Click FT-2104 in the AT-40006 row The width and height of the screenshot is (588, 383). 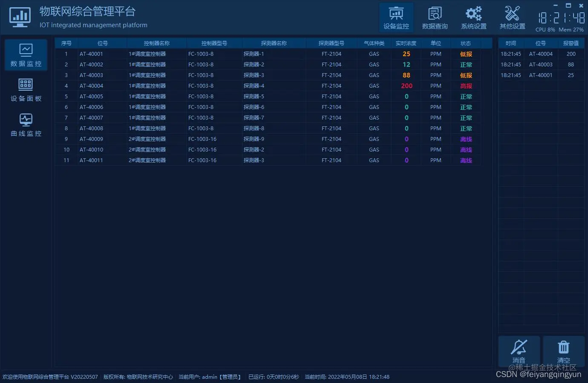(331, 107)
